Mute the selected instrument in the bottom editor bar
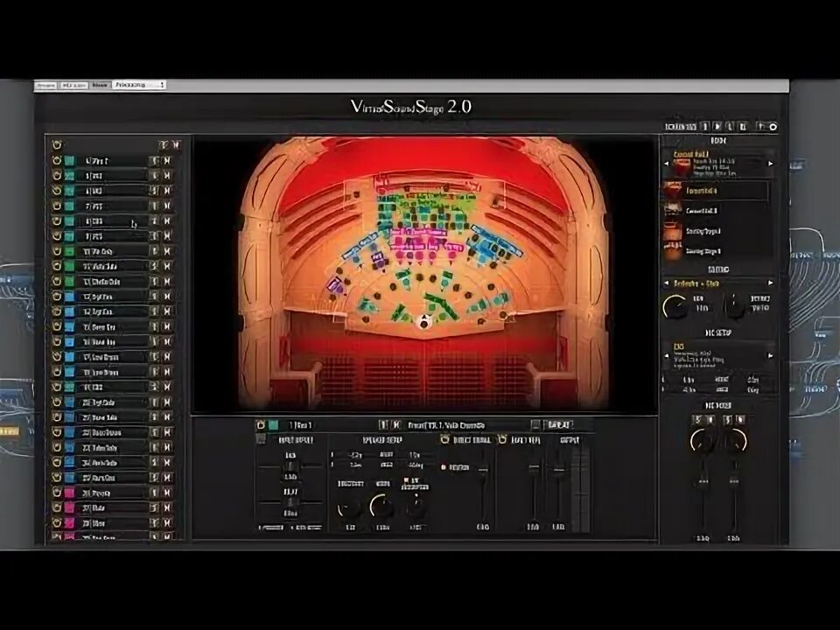 click(x=396, y=425)
